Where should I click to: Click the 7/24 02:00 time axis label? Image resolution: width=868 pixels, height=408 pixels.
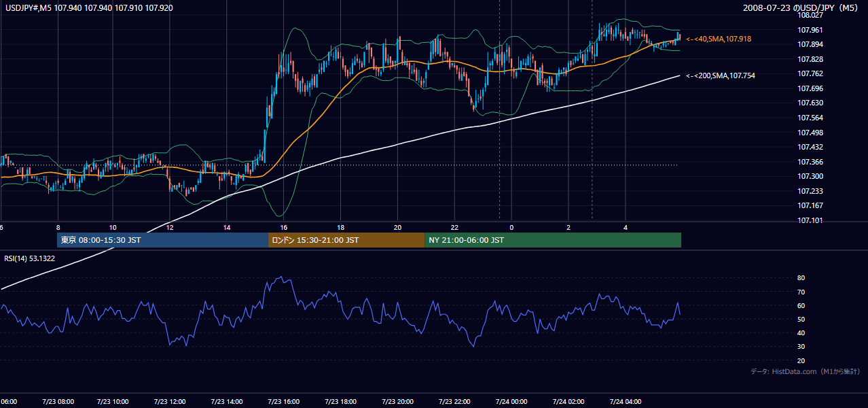[568, 402]
